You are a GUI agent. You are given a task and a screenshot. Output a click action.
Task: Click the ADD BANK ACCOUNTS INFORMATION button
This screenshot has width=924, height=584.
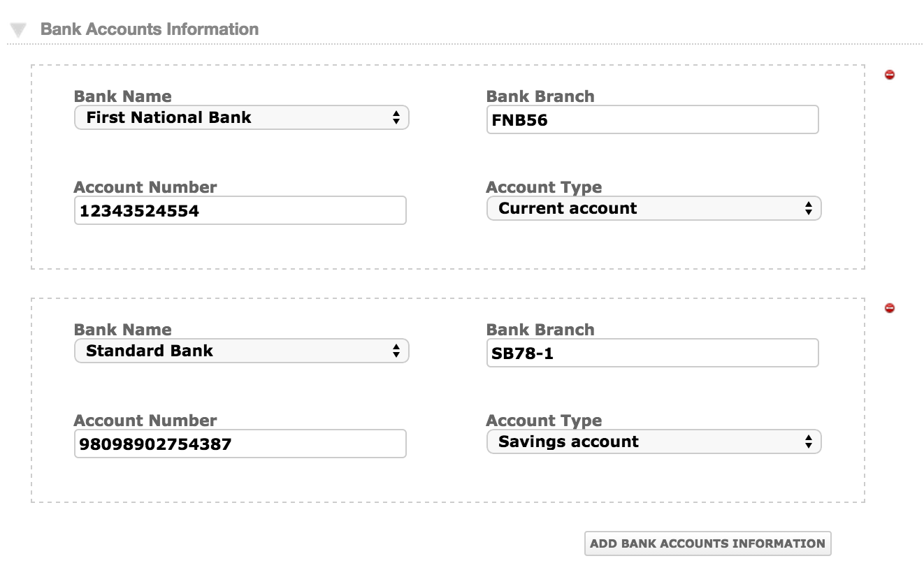707,543
